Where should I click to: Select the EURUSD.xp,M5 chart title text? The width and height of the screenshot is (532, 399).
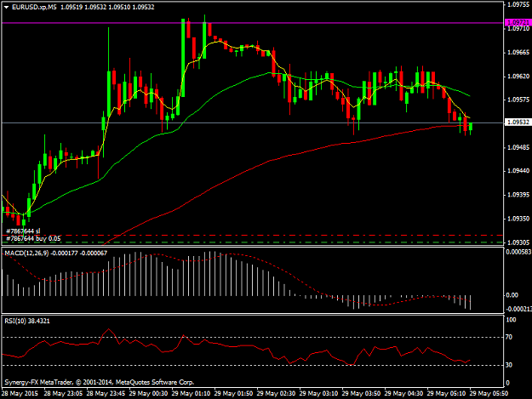pos(34,7)
